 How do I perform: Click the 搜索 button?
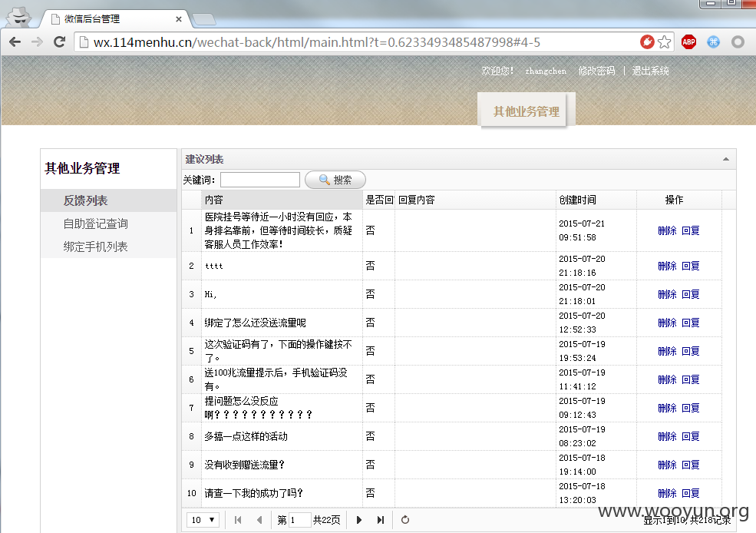click(335, 180)
